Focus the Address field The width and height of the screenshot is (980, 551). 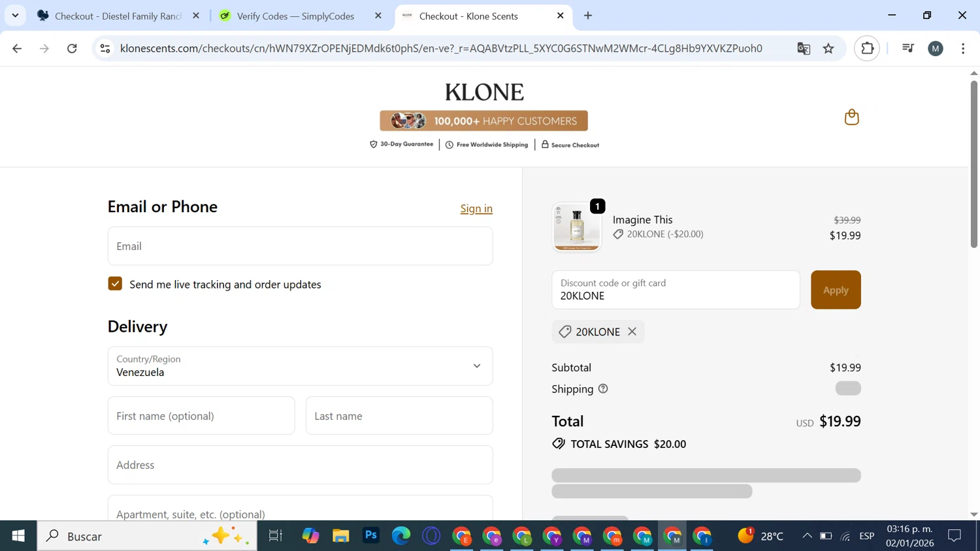[300, 465]
